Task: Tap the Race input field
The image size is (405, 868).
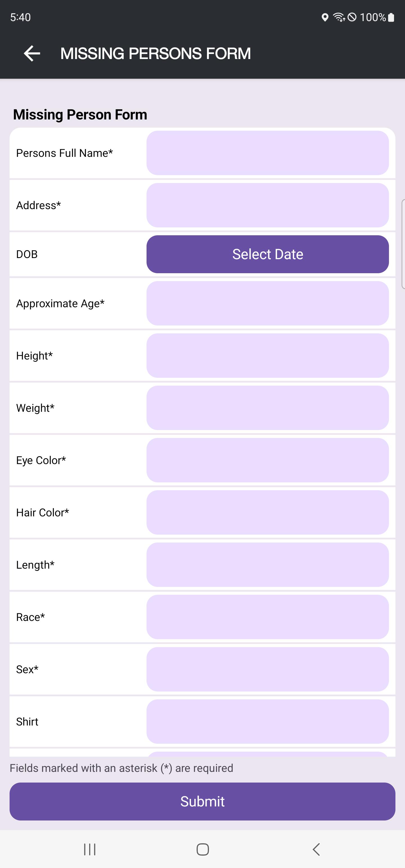Action: click(x=267, y=617)
